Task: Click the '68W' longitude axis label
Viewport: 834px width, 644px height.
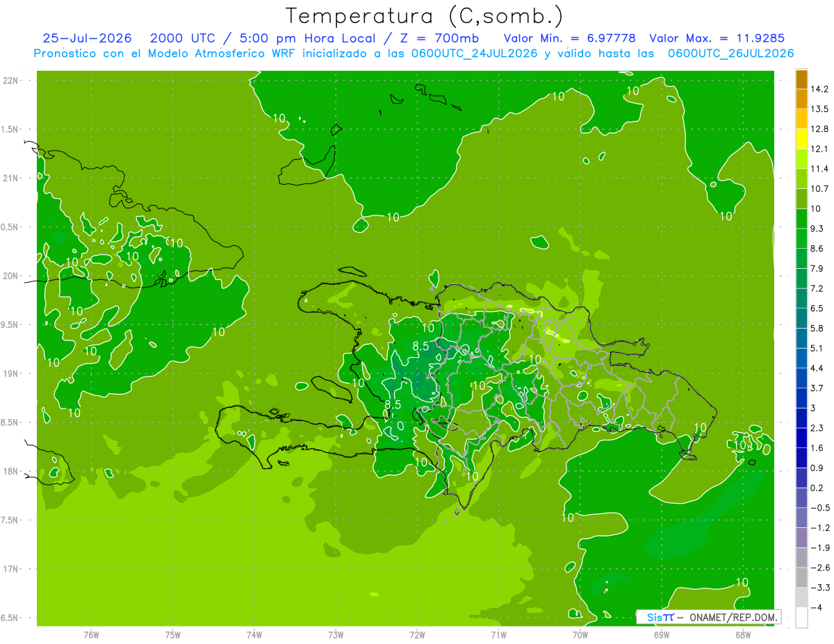Action: (x=743, y=635)
